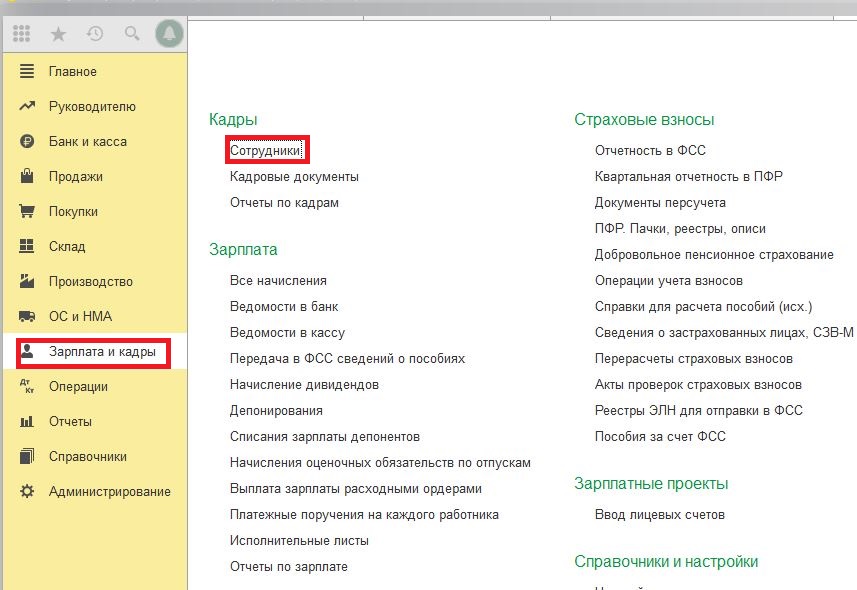Open Отчетность в ФСС
Image resolution: width=857 pixels, height=590 pixels.
(x=650, y=150)
